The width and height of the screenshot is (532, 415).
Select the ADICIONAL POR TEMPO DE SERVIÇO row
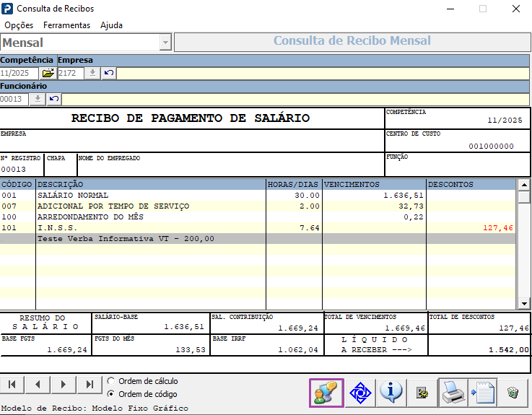[258, 206]
